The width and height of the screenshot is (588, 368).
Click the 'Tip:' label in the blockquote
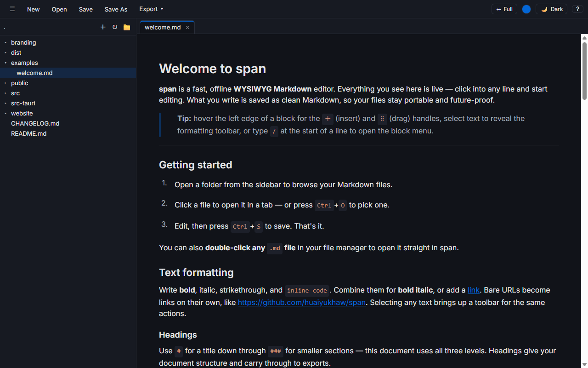click(184, 118)
